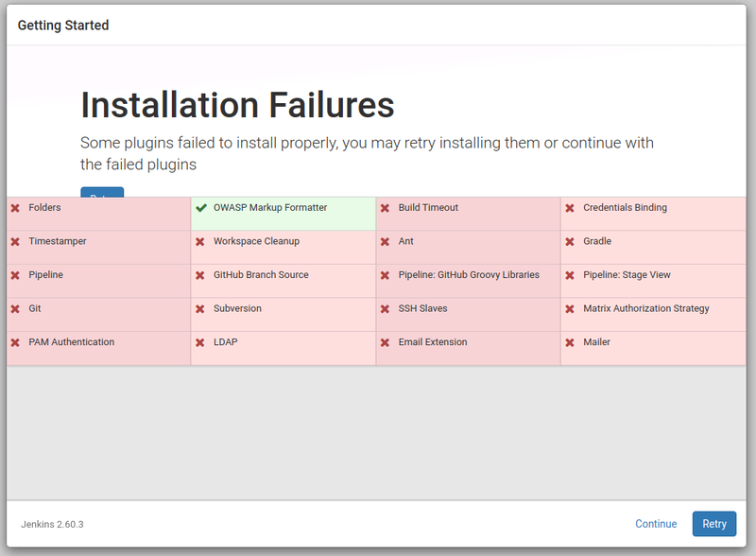Click the Mailer plugin name
Screen dimensions: 756x556
tap(596, 342)
